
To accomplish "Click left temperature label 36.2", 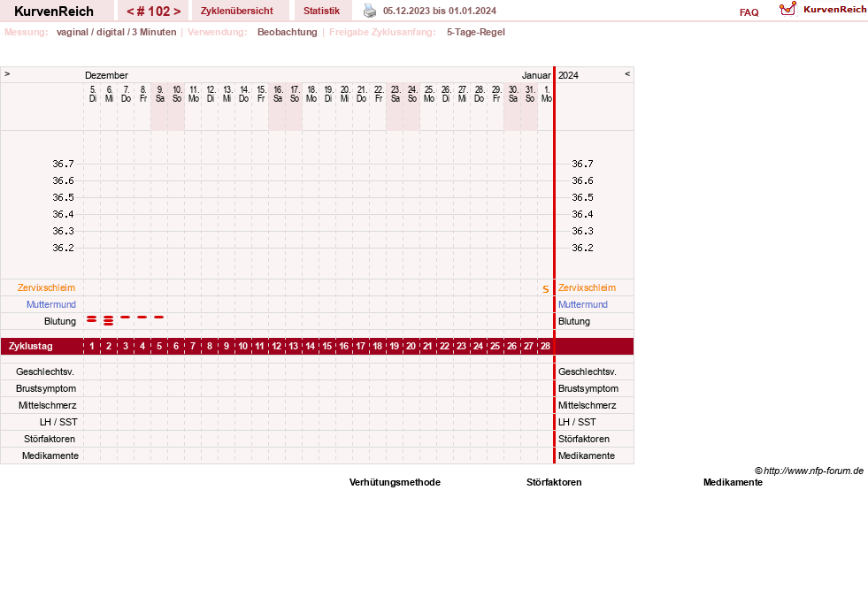I will [x=63, y=248].
